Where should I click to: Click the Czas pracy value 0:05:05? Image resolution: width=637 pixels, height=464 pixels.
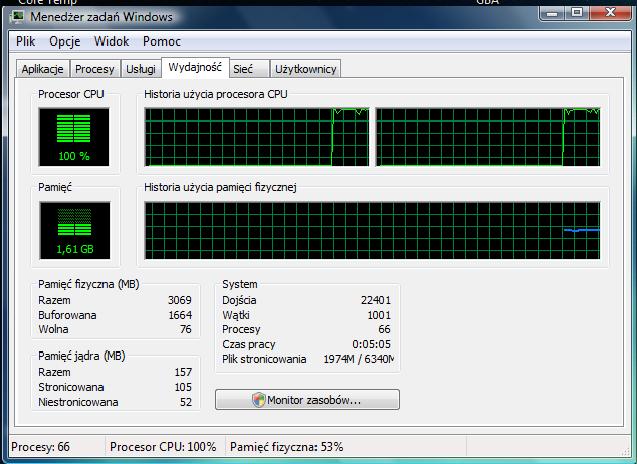tap(371, 344)
